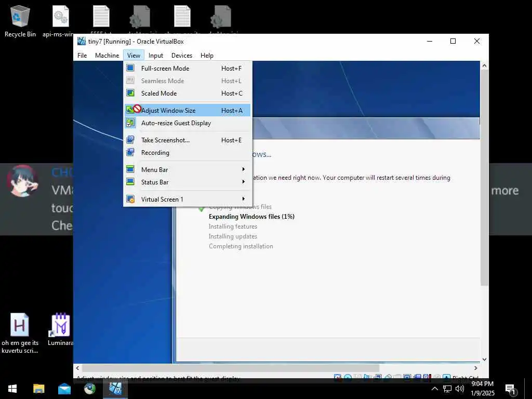Open the File menu in VirtualBox
Viewport: 532px width, 399px height.
point(82,55)
